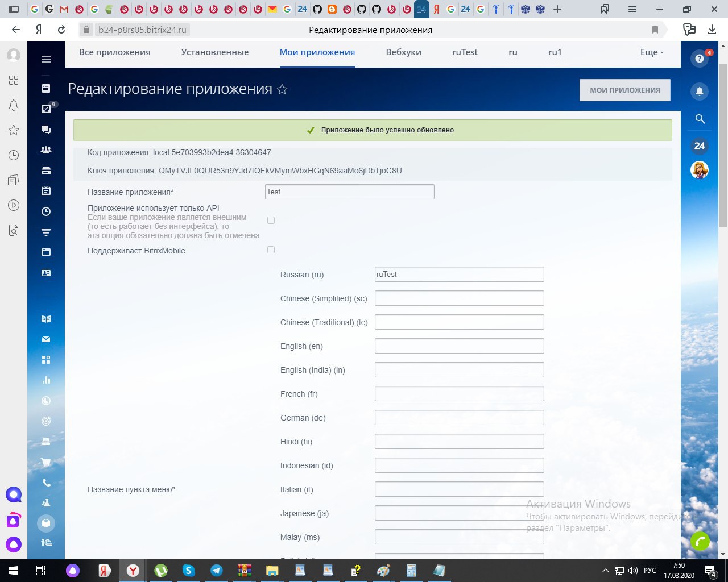Screen dimensions: 728x582
Task: Open the bar chart analytics icon
Action: (46, 380)
